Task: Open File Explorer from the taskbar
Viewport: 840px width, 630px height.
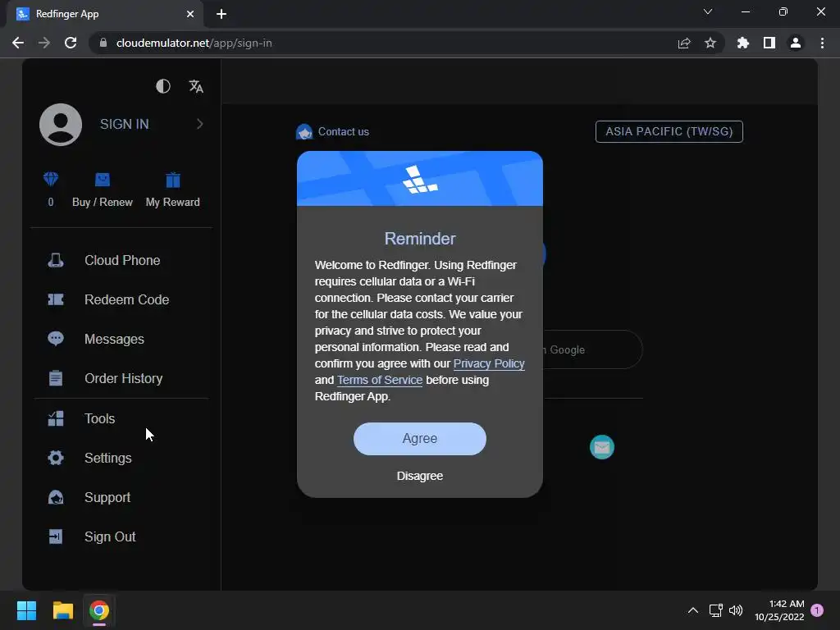Action: 62,610
